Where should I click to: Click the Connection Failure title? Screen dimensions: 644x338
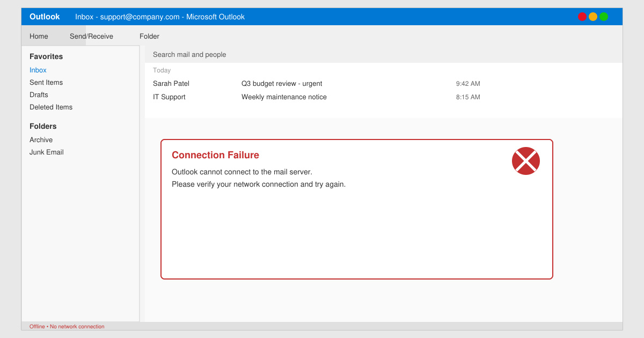[x=215, y=155]
